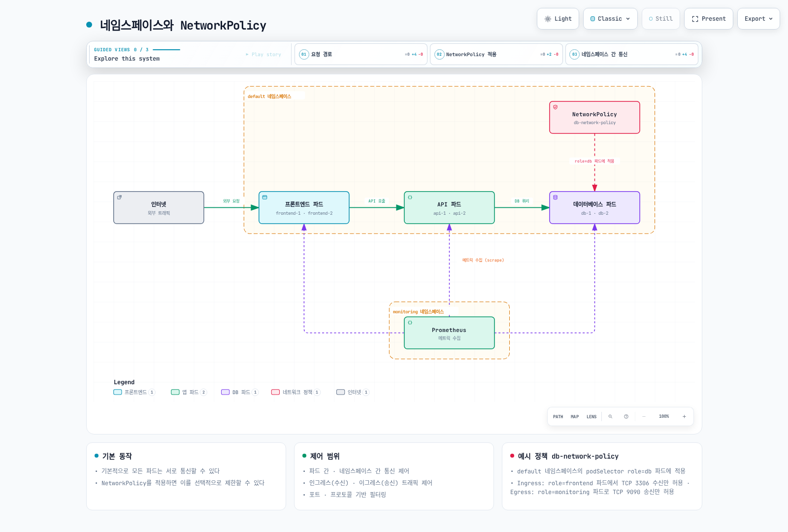Screen dimensions: 788x532
Task: Select the 데이터베이스 파드 node
Action: (594, 207)
